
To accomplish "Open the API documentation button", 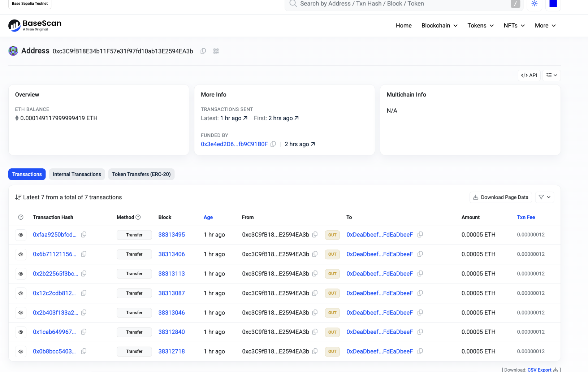I will pos(529,75).
